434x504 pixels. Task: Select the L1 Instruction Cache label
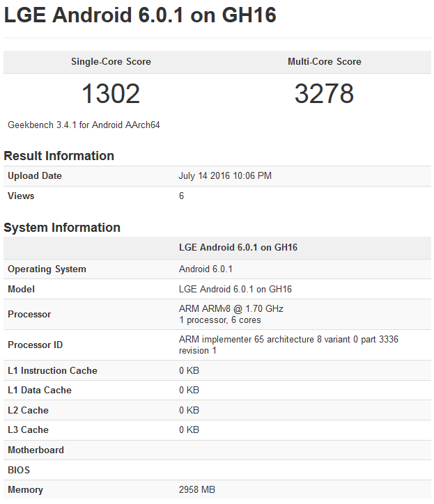[x=52, y=370]
